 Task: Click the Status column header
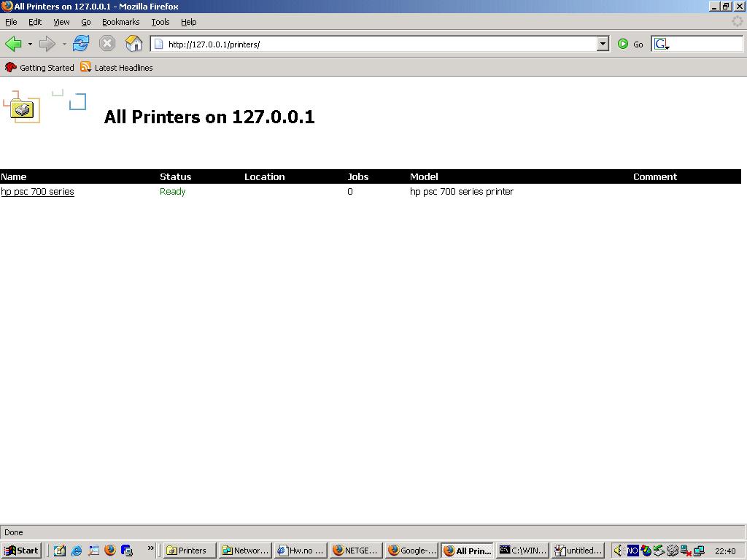click(175, 176)
